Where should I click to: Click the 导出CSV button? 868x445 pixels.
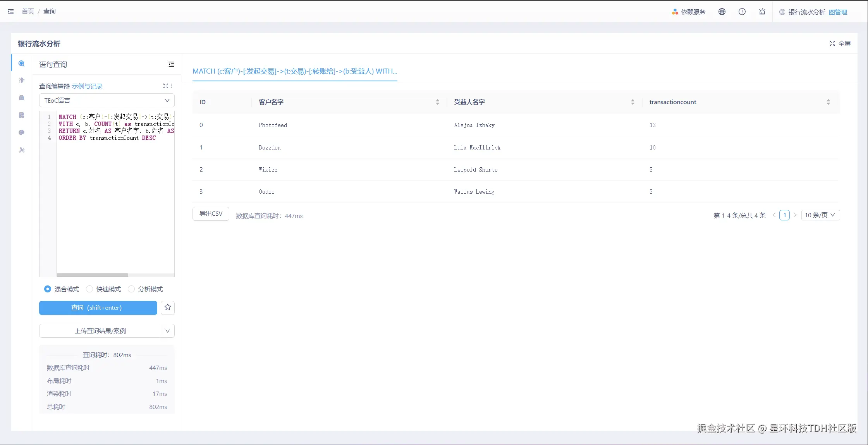pos(211,214)
